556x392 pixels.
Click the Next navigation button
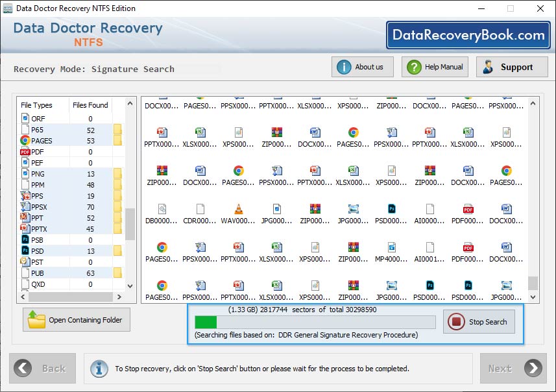[x=513, y=368]
